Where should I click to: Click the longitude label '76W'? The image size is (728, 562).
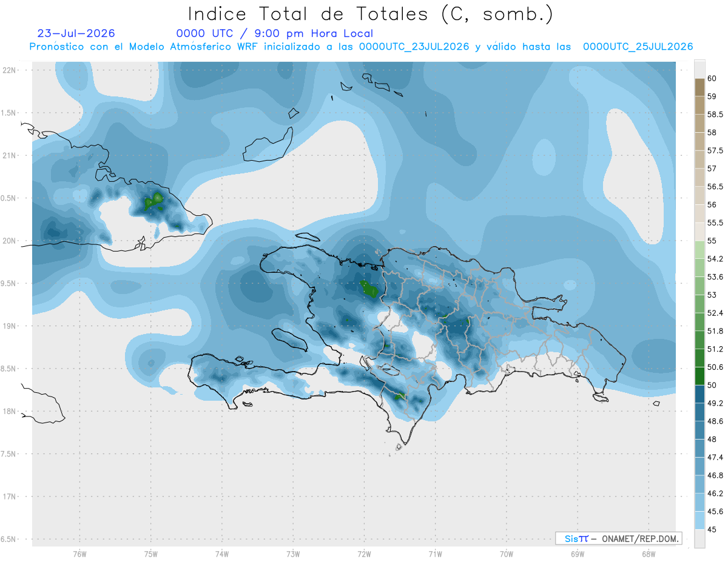pyautogui.click(x=79, y=554)
